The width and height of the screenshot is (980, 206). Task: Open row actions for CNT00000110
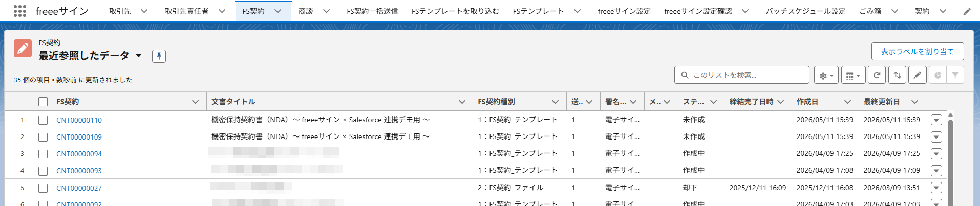936,120
